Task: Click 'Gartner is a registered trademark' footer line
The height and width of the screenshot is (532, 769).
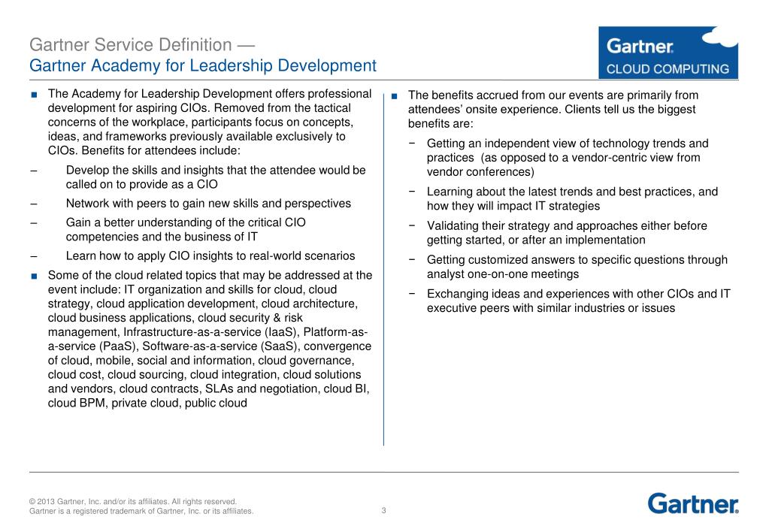Action: [x=141, y=511]
